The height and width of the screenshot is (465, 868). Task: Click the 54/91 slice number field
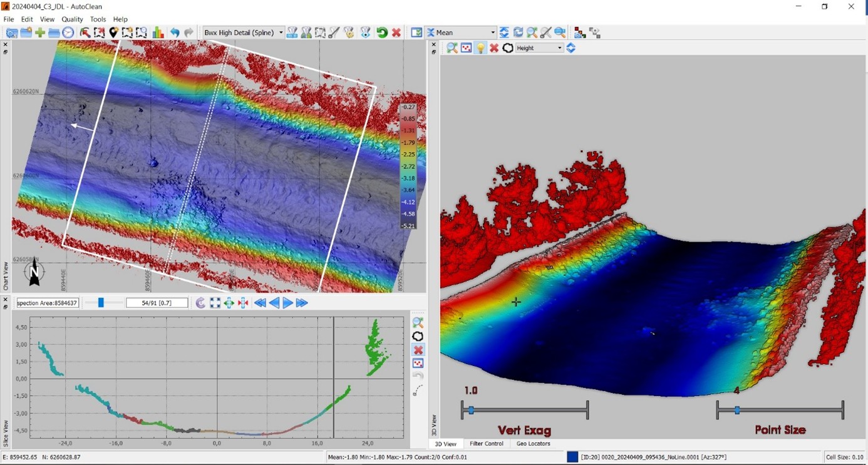coord(157,303)
